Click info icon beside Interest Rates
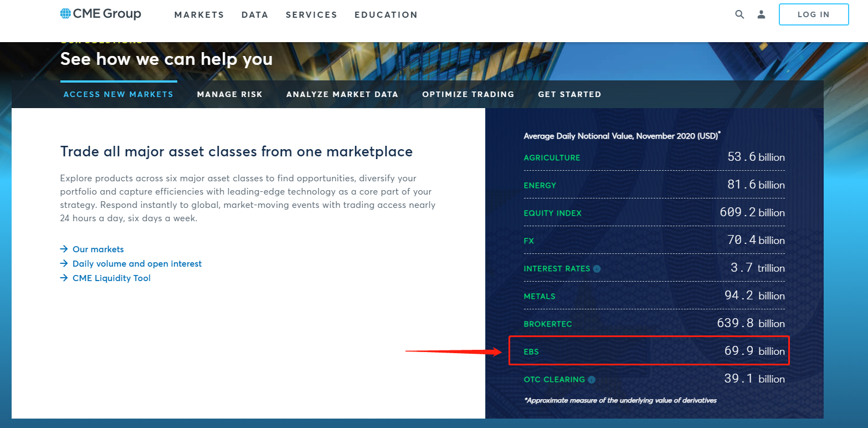Image resolution: width=868 pixels, height=428 pixels. (x=597, y=269)
